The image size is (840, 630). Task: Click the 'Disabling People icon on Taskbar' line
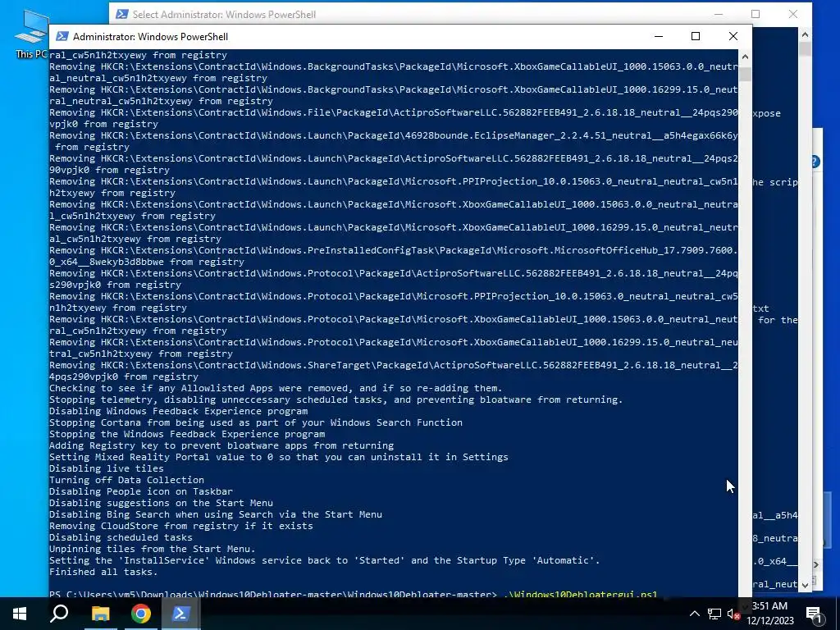point(141,492)
